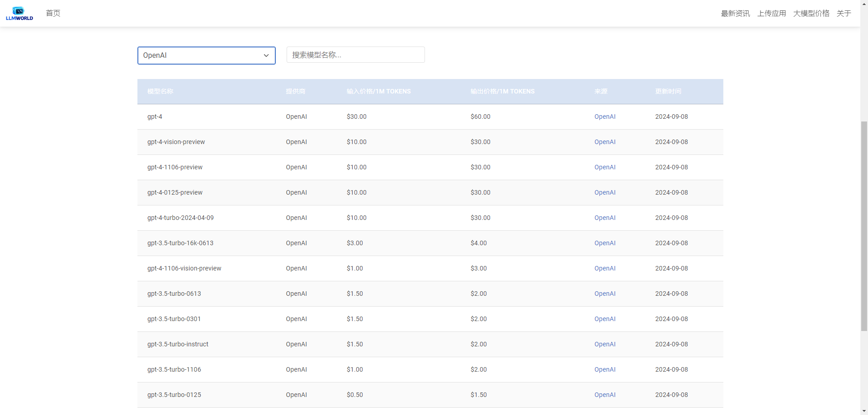This screenshot has height=415, width=868.
Task: Open OpenAI source link for gpt-4-1106-preview
Action: pos(605,167)
